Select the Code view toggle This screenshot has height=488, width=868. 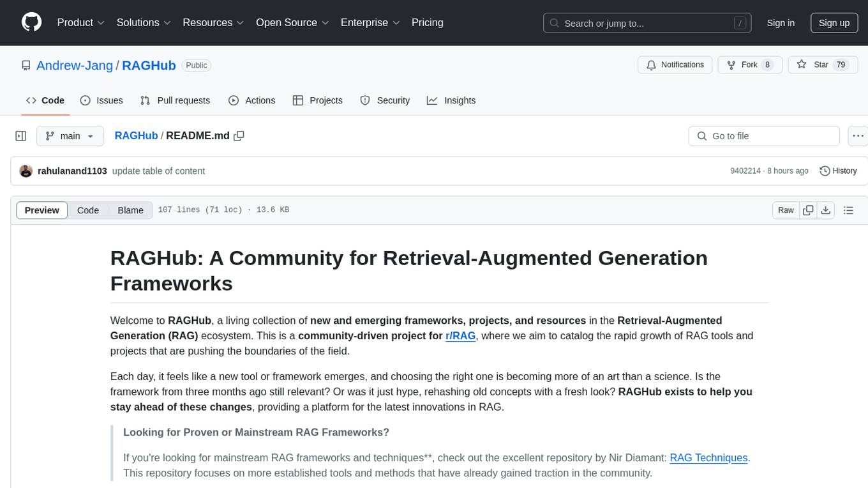pos(88,210)
